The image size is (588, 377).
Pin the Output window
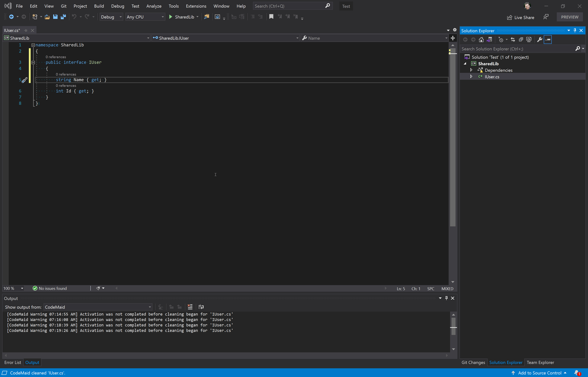(x=446, y=298)
